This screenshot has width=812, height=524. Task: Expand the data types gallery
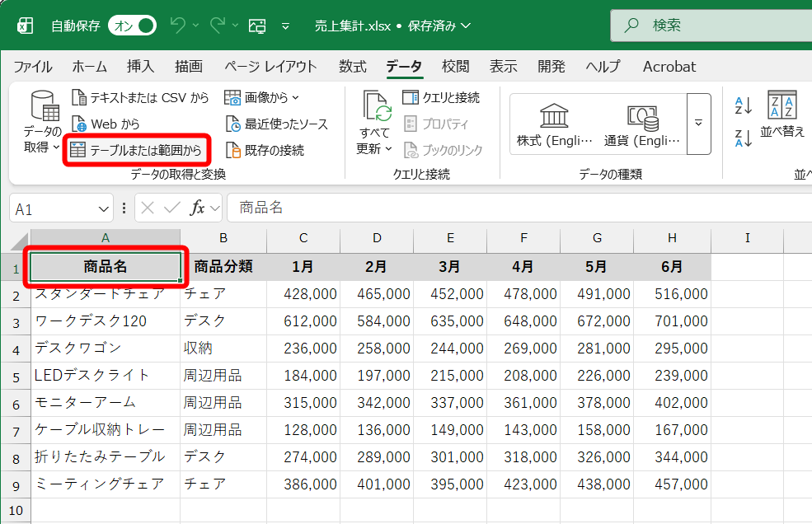coord(698,124)
